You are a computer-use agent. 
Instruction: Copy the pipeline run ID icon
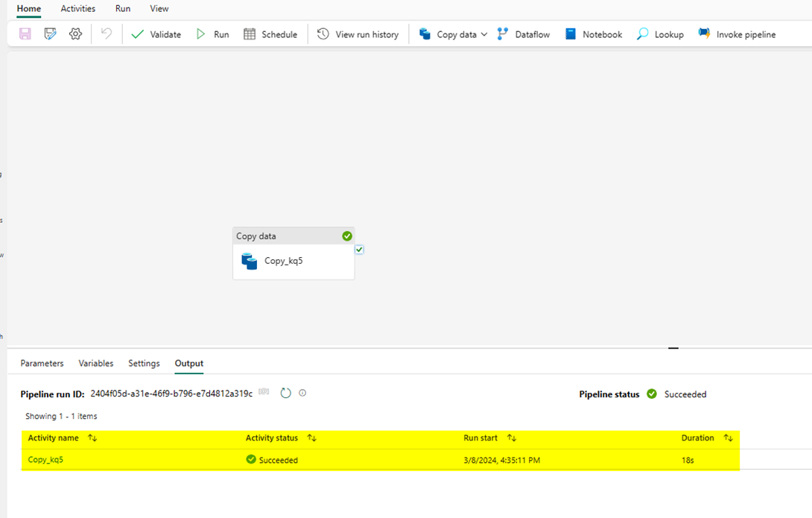click(x=264, y=391)
